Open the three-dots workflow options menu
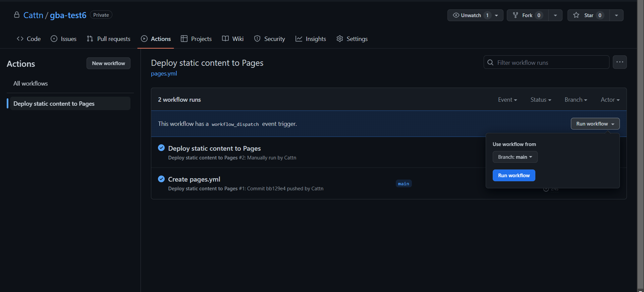644x292 pixels. (x=620, y=62)
